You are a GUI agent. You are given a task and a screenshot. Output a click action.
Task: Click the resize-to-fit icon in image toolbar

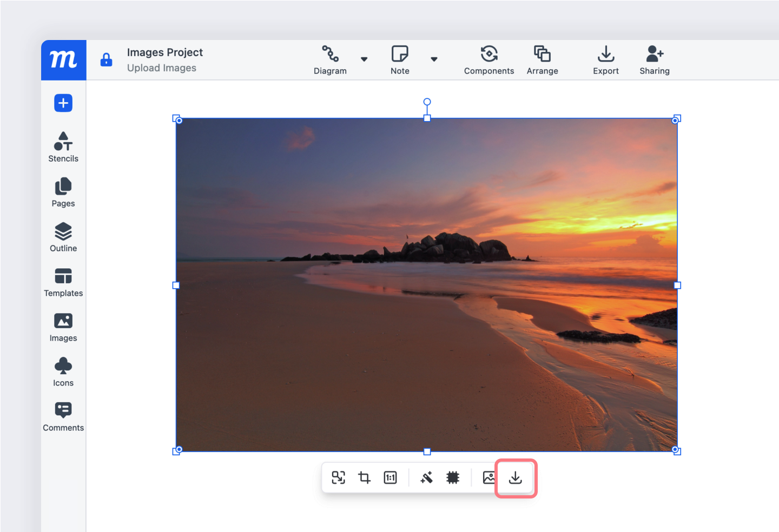pyautogui.click(x=338, y=477)
